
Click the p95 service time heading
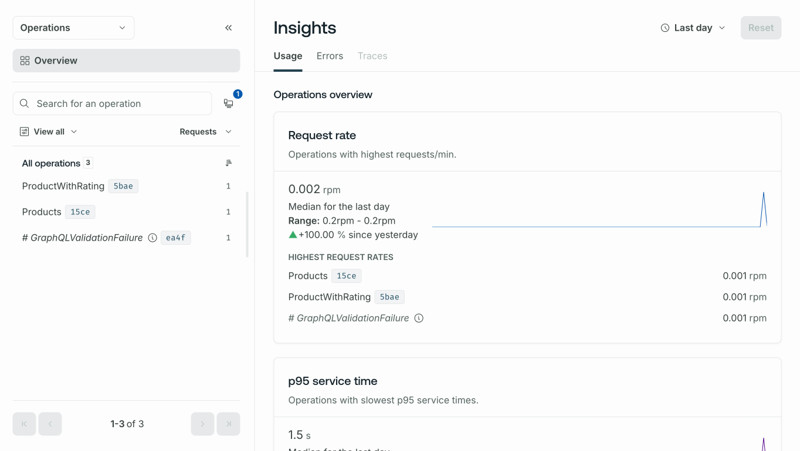333,381
